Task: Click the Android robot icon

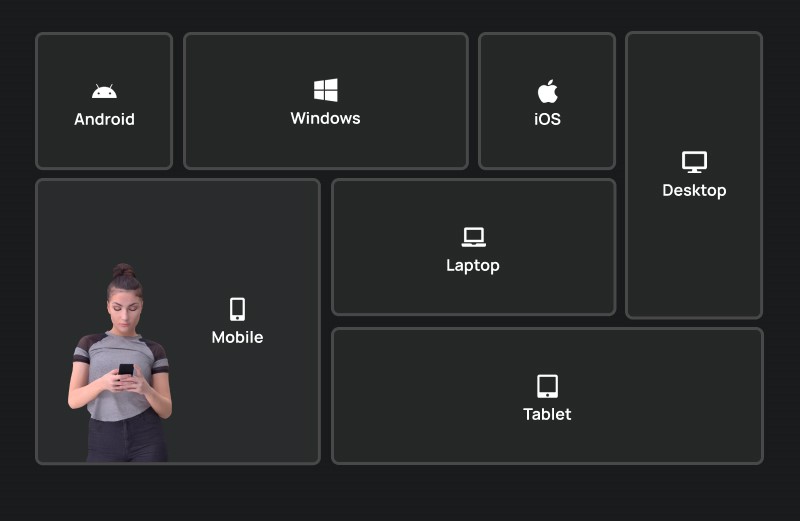Action: click(104, 91)
